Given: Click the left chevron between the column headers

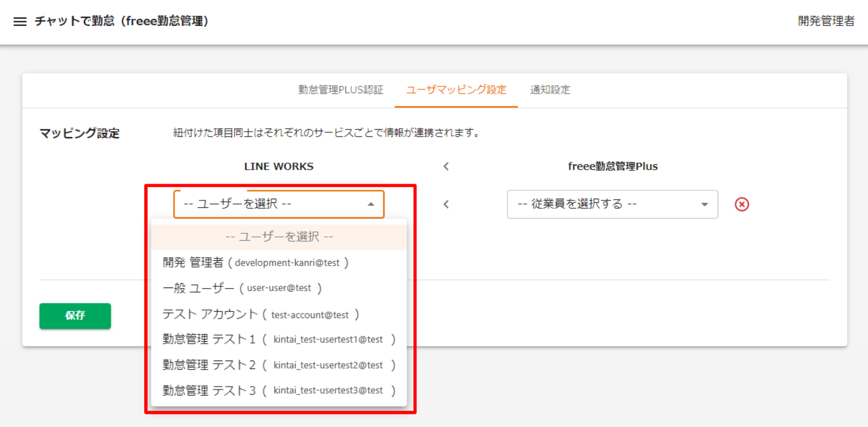Looking at the screenshot, I should (x=446, y=166).
